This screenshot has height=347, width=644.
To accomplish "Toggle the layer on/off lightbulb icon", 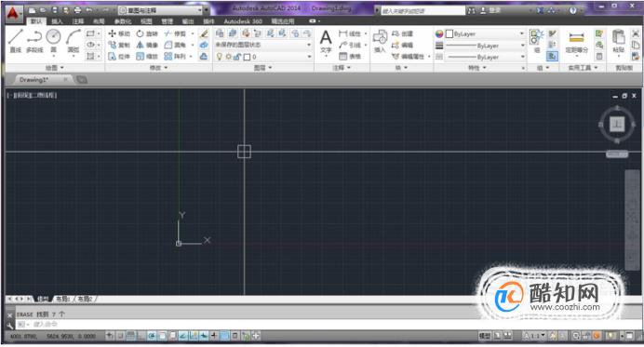I will pos(220,57).
